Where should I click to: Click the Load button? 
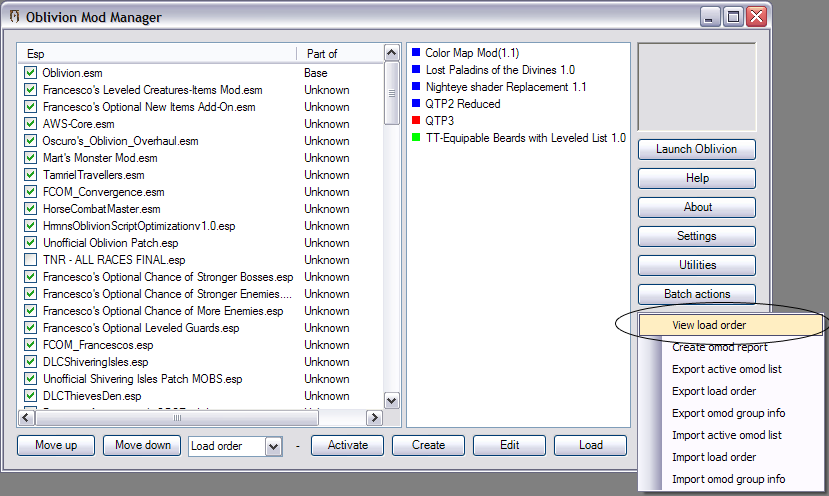pyautogui.click(x=591, y=445)
